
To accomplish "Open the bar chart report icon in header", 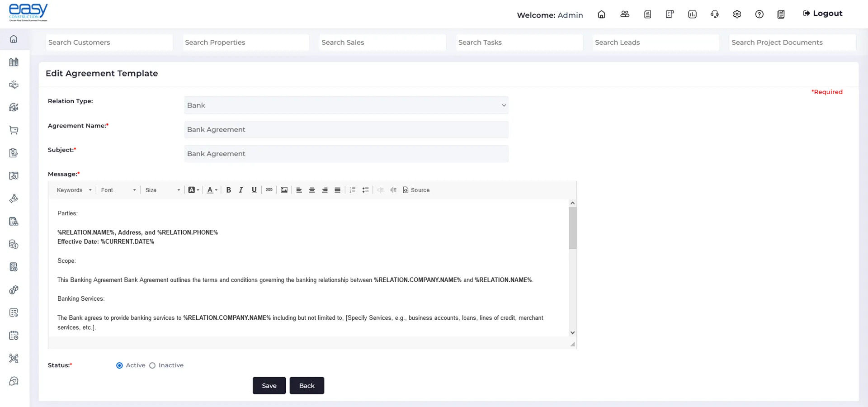I will tap(692, 14).
